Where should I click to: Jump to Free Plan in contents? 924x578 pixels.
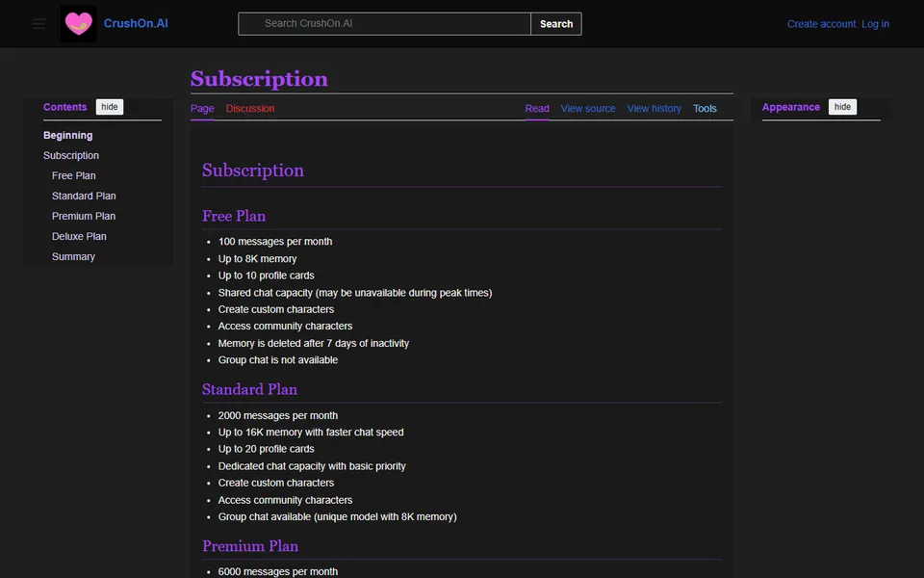[x=74, y=175]
